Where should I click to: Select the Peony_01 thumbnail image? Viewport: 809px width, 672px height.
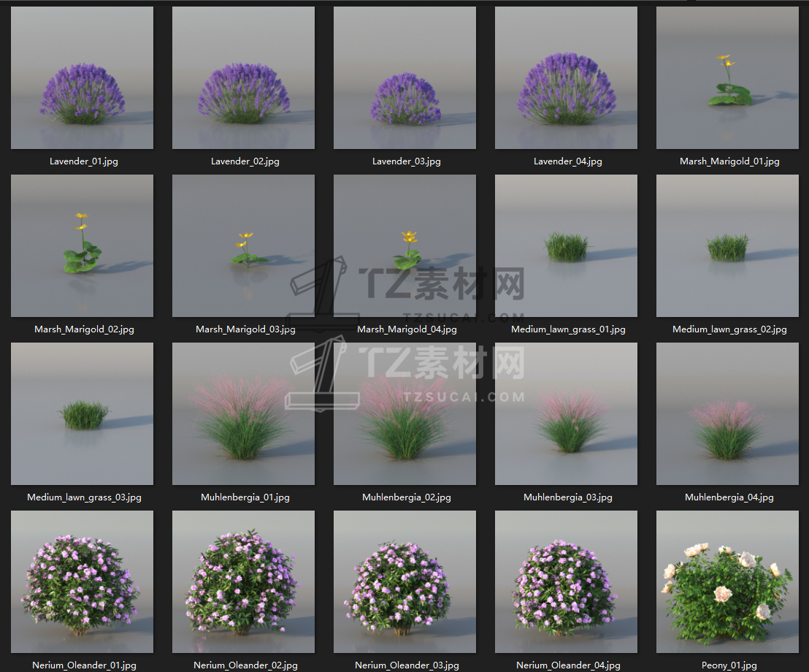click(727, 581)
